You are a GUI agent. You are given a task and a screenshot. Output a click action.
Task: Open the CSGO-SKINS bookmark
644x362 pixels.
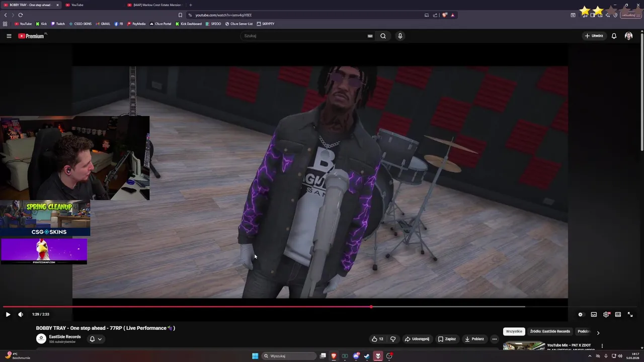pos(80,24)
